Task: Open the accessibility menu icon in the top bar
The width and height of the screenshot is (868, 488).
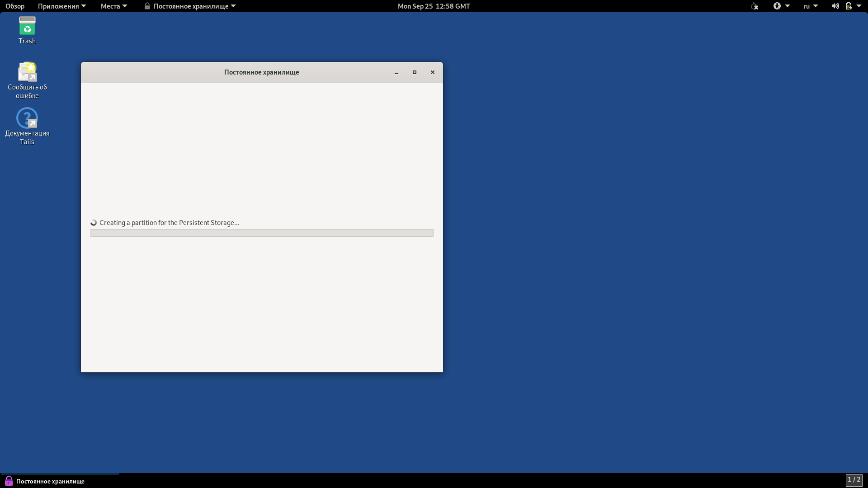Action: [x=777, y=6]
